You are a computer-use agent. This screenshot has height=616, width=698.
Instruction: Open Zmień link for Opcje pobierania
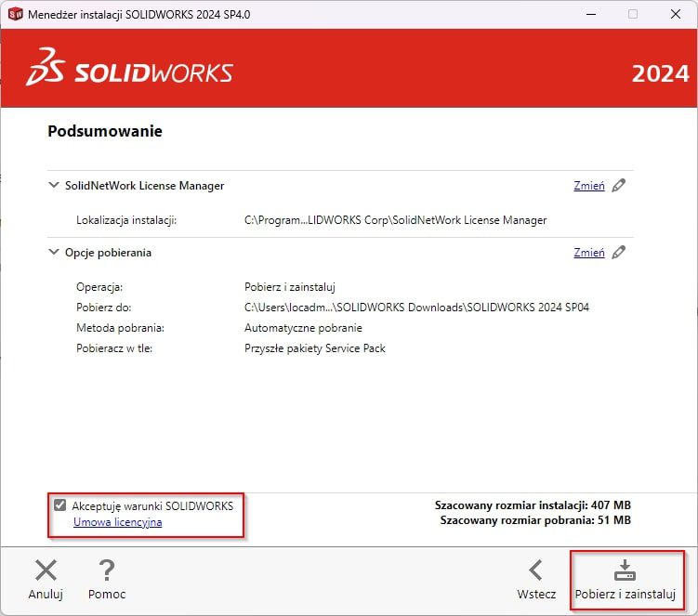pos(589,253)
